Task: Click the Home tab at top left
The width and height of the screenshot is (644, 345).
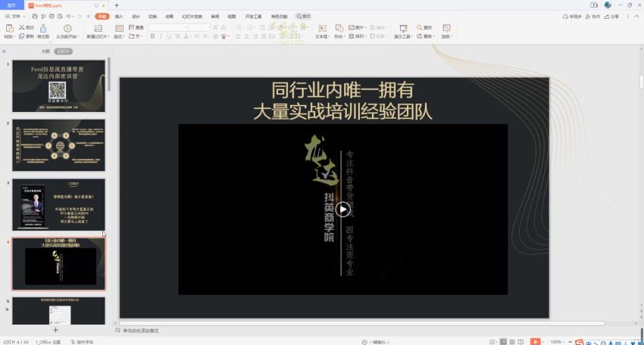Action: coord(11,5)
